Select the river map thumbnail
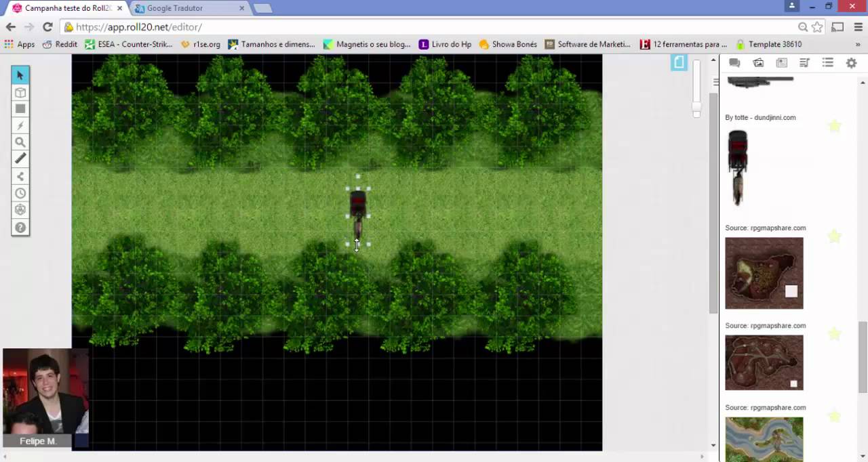 [x=764, y=439]
